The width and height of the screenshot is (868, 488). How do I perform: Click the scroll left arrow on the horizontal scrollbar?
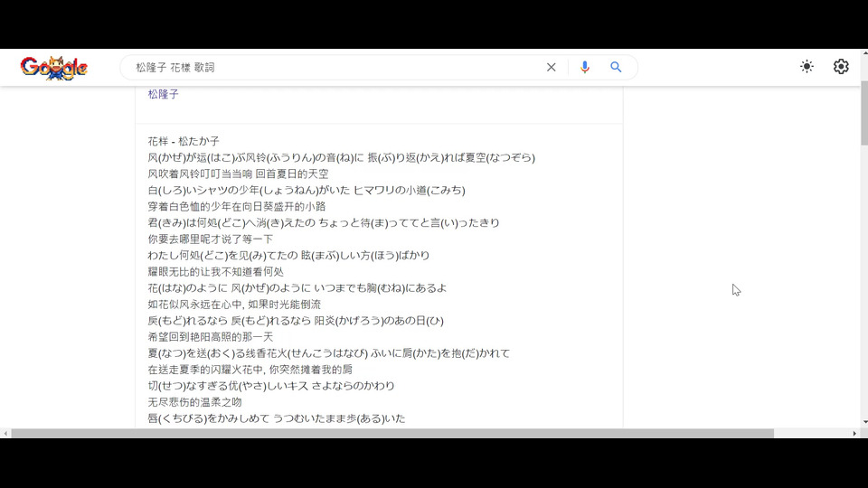[5, 433]
